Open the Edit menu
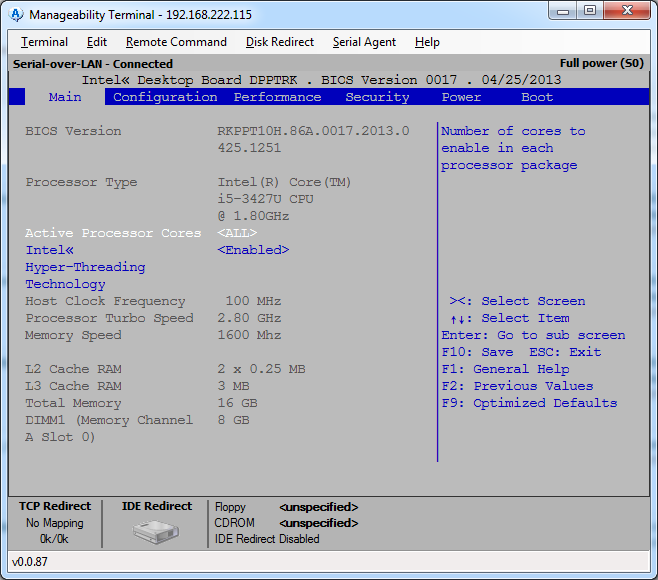658x580 pixels. [x=97, y=42]
